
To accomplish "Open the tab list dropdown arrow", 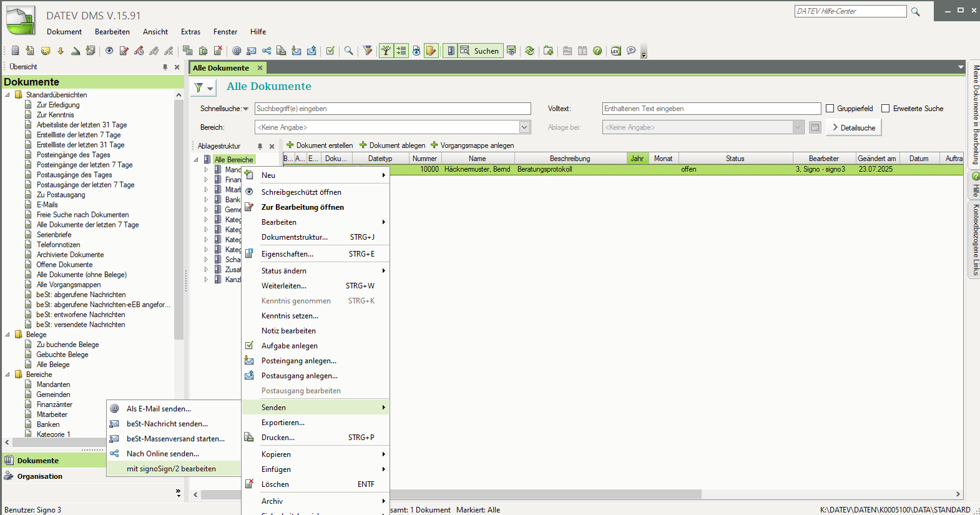I will point(961,67).
